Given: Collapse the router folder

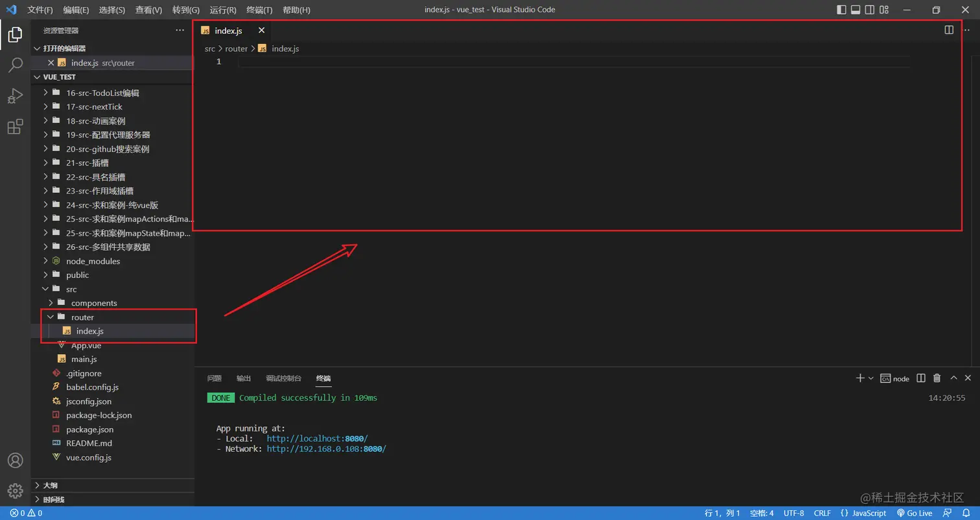Looking at the screenshot, I should [x=112, y=317].
